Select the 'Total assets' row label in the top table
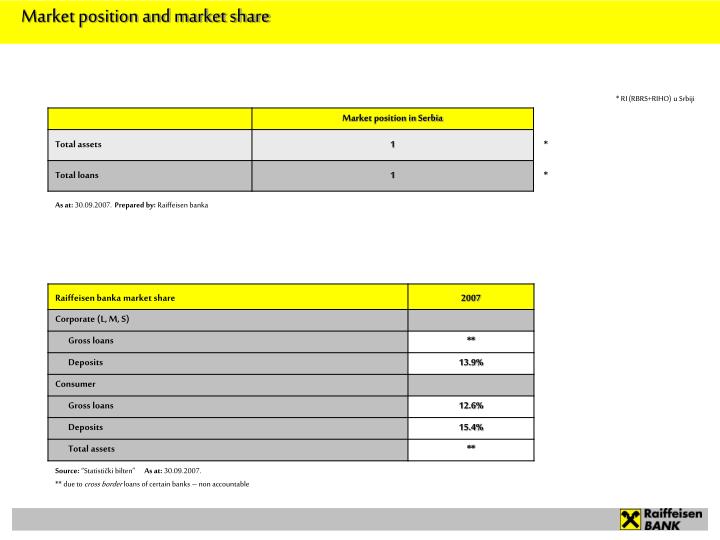Image resolution: width=720 pixels, height=540 pixels. [78, 144]
